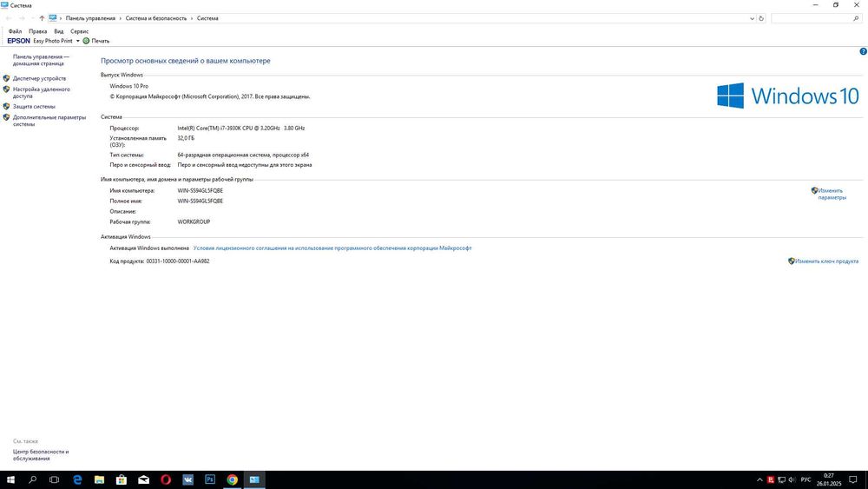Click WORKGROUP workgroup value

coord(194,221)
